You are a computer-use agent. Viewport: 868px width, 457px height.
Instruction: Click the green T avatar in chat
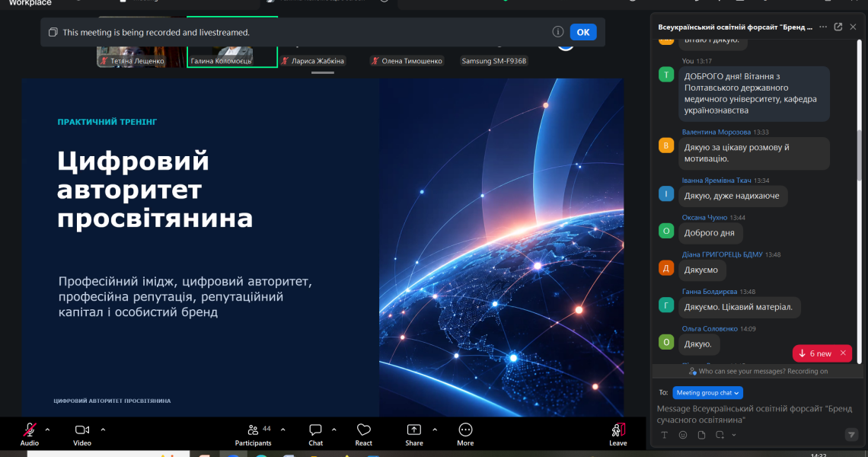click(x=666, y=75)
